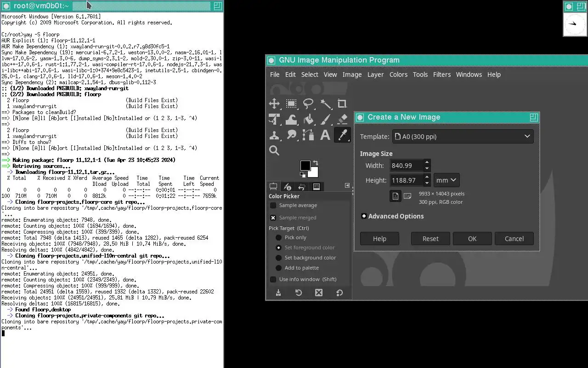Screen dimensions: 588x368
Task: Reset tool options to default values
Action: 339,293
